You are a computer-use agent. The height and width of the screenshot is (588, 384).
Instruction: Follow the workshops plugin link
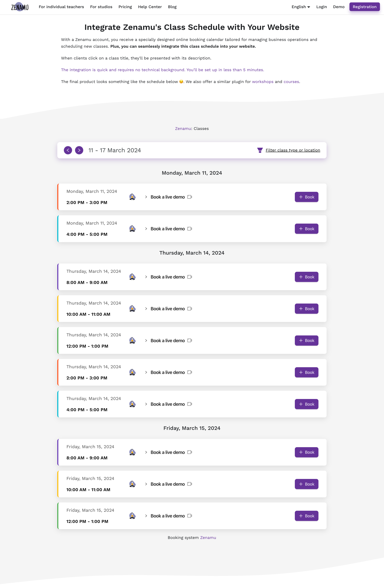coord(263,82)
